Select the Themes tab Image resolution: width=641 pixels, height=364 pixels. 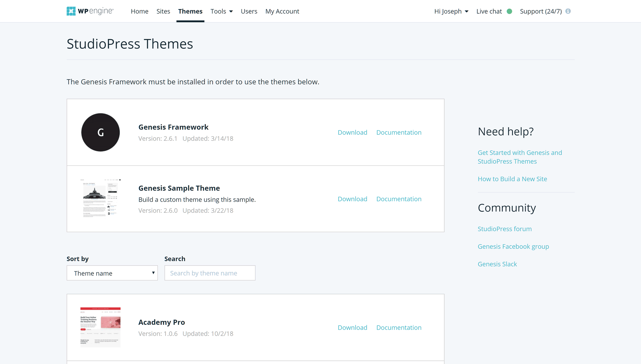[190, 11]
